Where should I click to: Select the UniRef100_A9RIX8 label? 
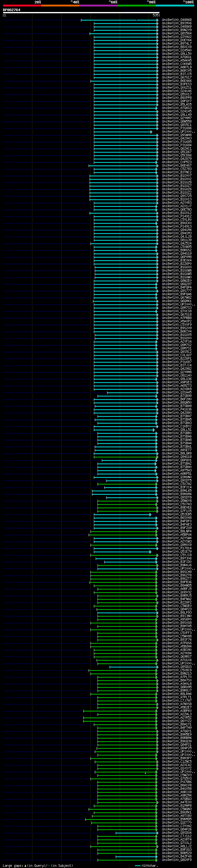(176, 792)
